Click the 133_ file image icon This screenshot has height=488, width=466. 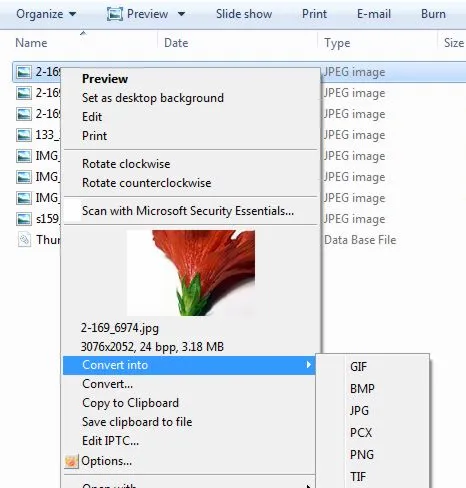click(24, 135)
